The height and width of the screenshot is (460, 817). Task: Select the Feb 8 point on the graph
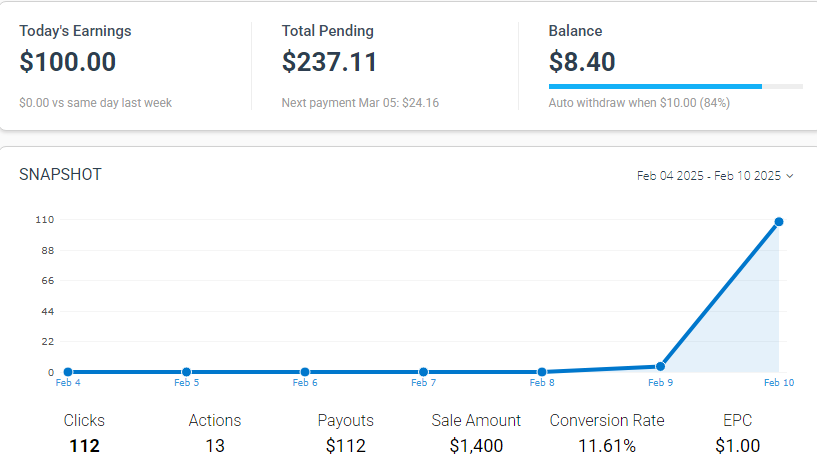click(x=541, y=372)
